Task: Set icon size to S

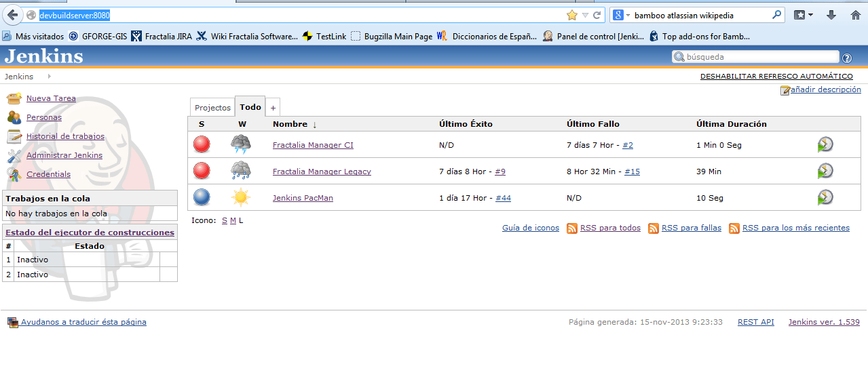Action: pos(225,220)
